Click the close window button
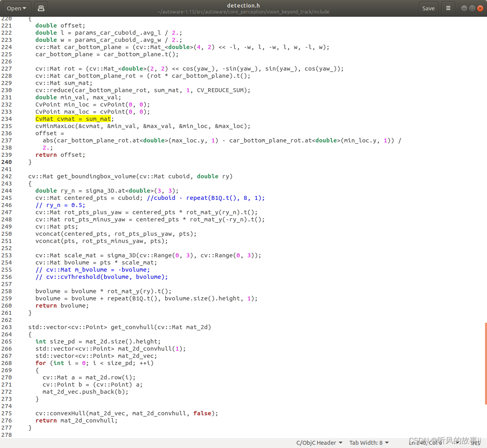 click(480, 8)
